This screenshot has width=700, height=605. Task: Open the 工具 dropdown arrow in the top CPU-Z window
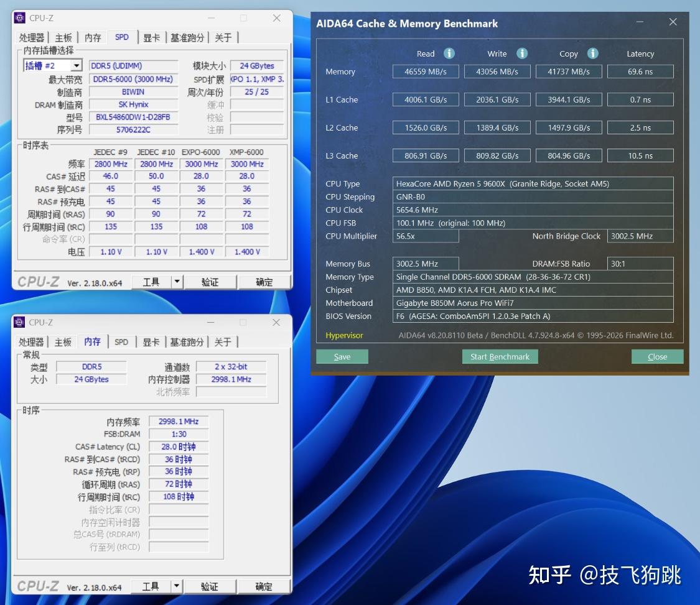click(177, 282)
